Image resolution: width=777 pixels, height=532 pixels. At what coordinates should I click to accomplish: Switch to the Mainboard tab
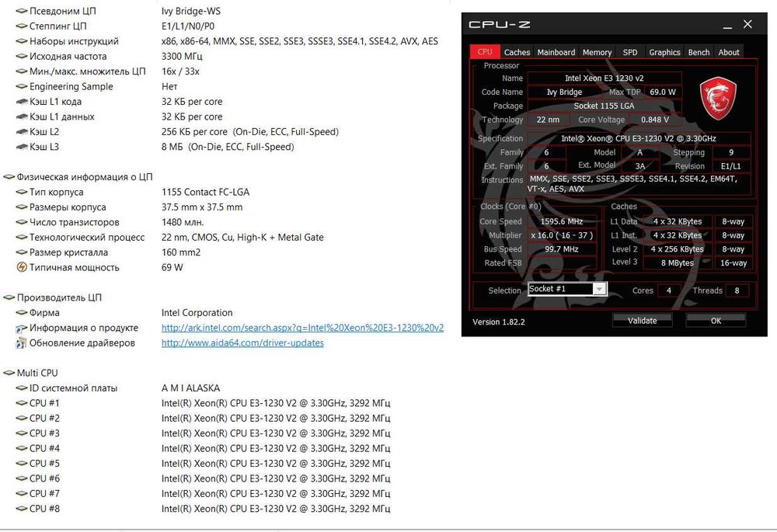tap(556, 52)
